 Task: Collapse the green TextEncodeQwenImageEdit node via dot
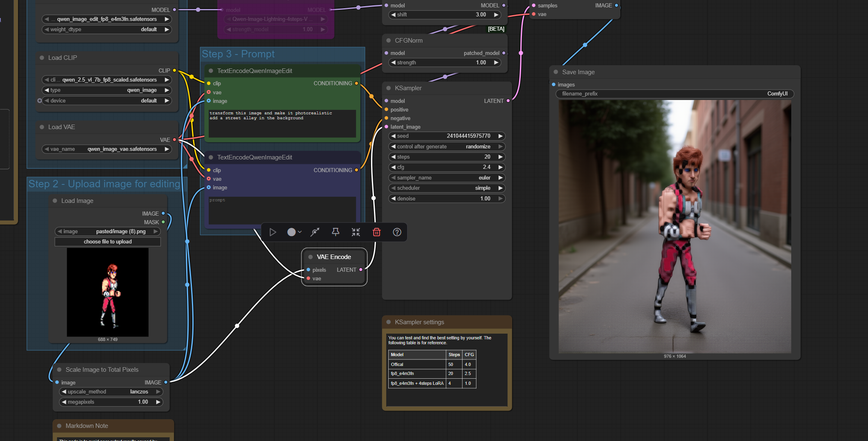point(211,71)
